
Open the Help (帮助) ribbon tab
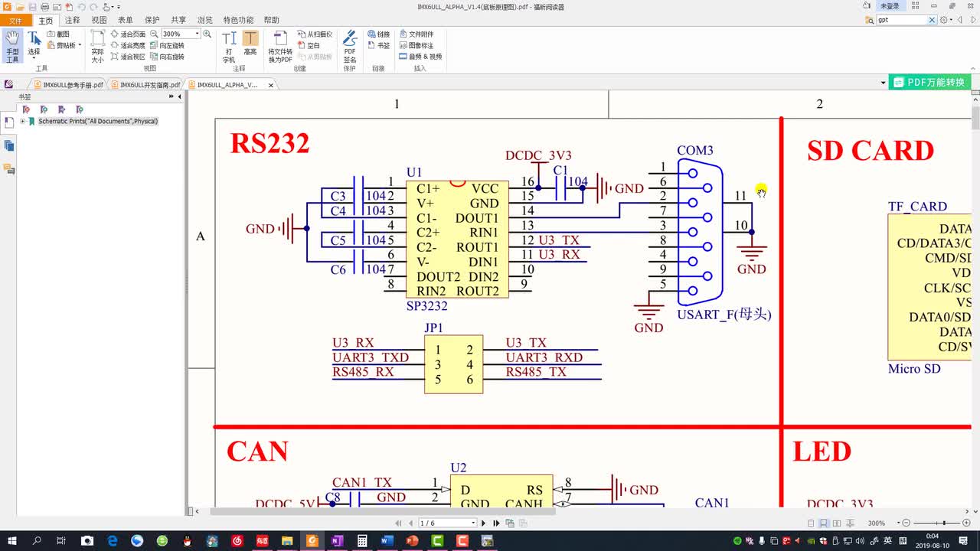pyautogui.click(x=271, y=20)
